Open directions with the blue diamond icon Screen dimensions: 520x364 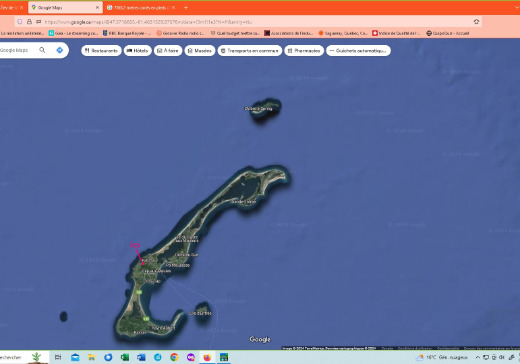[x=60, y=50]
